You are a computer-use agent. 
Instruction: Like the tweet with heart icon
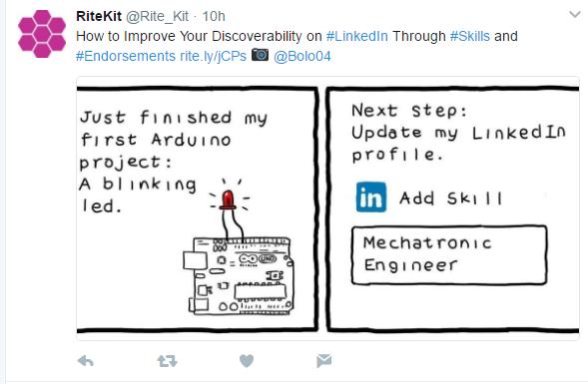(x=247, y=361)
